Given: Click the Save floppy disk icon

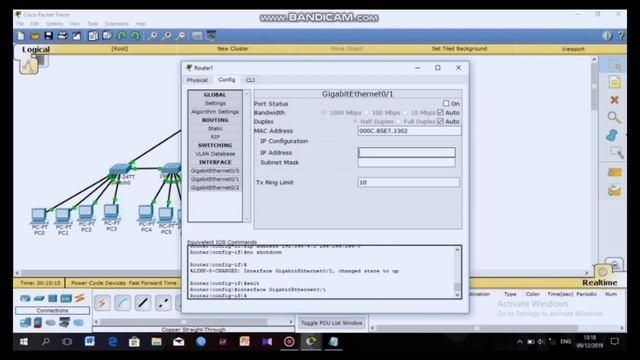Looking at the screenshot, I should 49,36.
